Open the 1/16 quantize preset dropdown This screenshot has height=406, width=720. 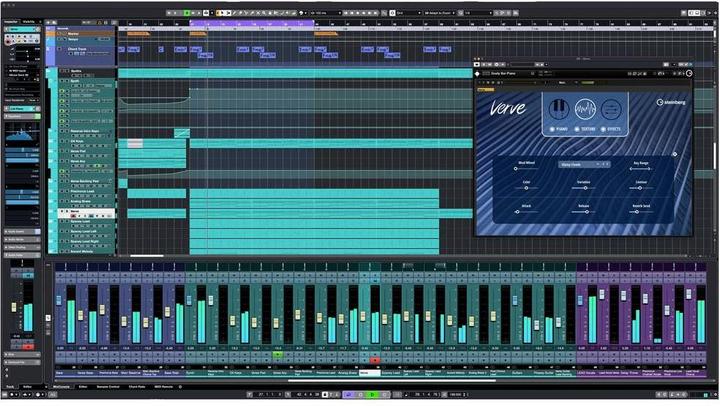[x=478, y=13]
